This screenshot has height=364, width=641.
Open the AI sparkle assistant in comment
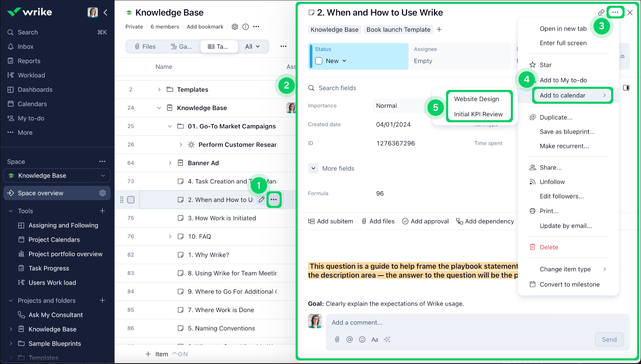[x=387, y=339]
